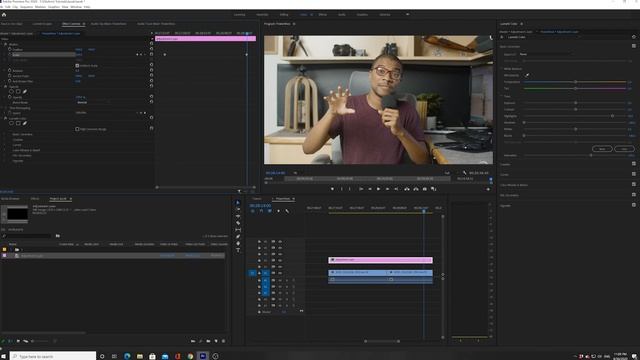The image size is (640, 360).
Task: Create ellipse mask under Lumetri Color effect
Action: pos(11,123)
